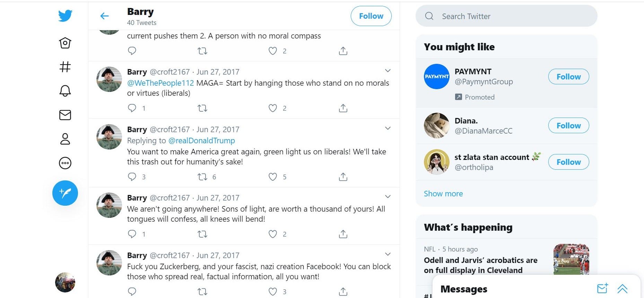Click the Search Twitter field

tap(506, 16)
